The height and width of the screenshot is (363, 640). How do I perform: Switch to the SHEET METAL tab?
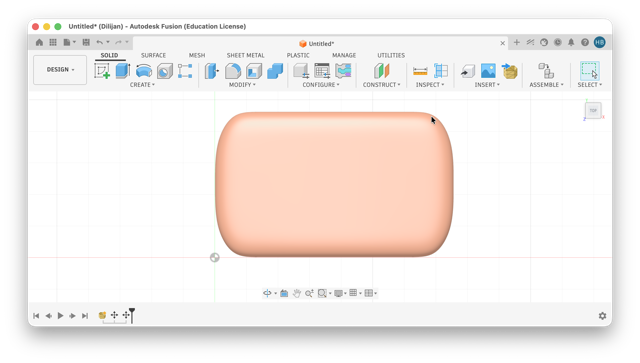tap(245, 55)
